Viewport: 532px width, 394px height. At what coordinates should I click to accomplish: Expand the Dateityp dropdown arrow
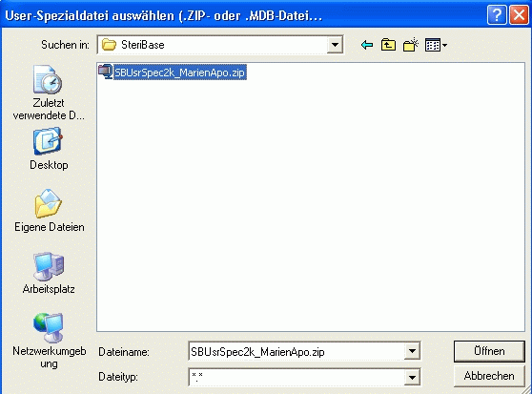[x=412, y=377]
